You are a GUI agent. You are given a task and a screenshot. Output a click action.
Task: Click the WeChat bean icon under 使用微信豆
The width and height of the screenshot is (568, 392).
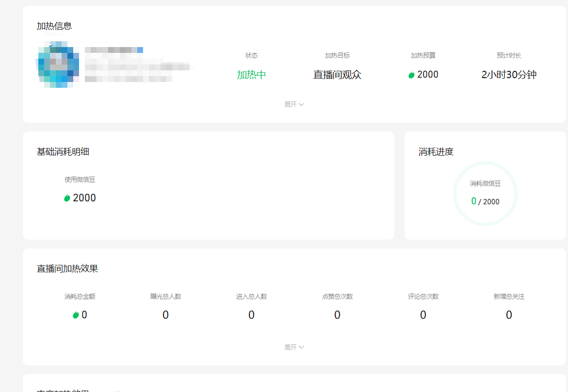tap(67, 198)
